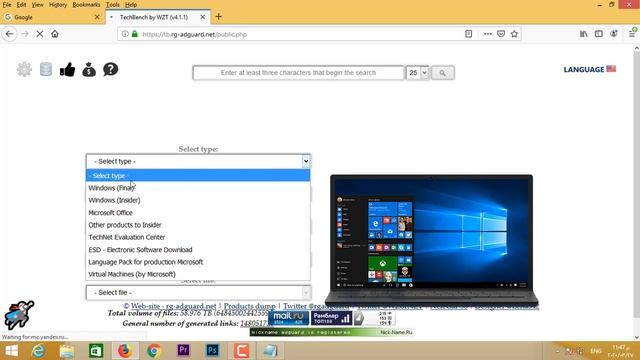Image resolution: width=640 pixels, height=360 pixels.
Task: Toggle the sidebar icon in toolbar
Action: tap(598, 34)
